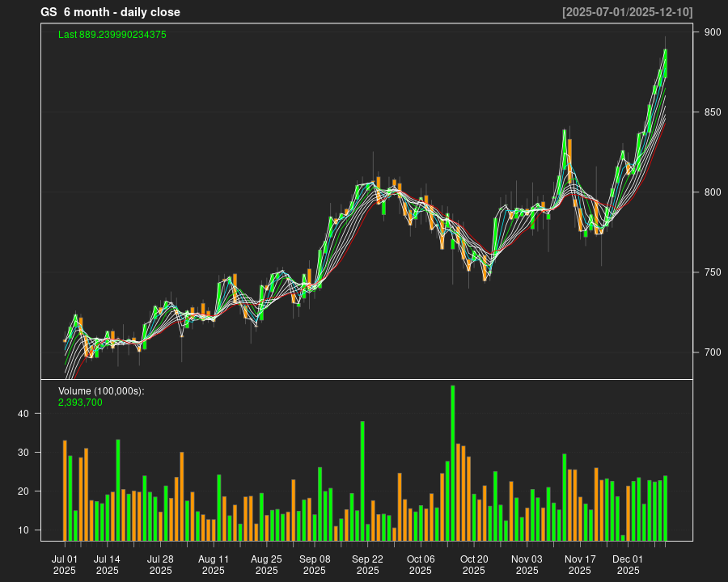Viewport: 728px width, 582px height.
Task: Click the 40 volume axis label
Action: pos(23,414)
